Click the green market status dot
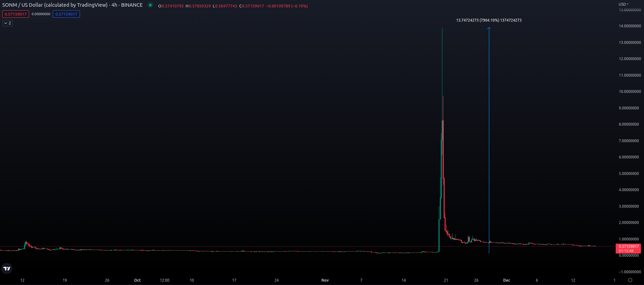This screenshot has width=644, height=285. [150, 5]
